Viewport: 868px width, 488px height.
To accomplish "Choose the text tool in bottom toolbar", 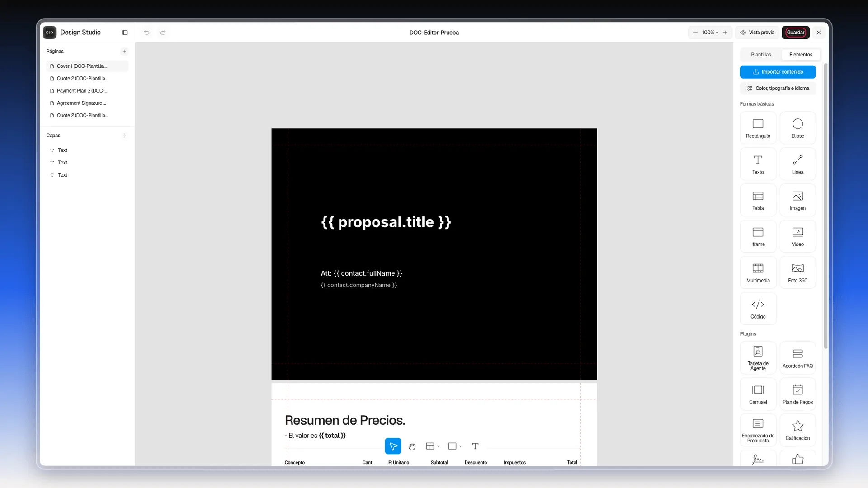I will [x=475, y=446].
